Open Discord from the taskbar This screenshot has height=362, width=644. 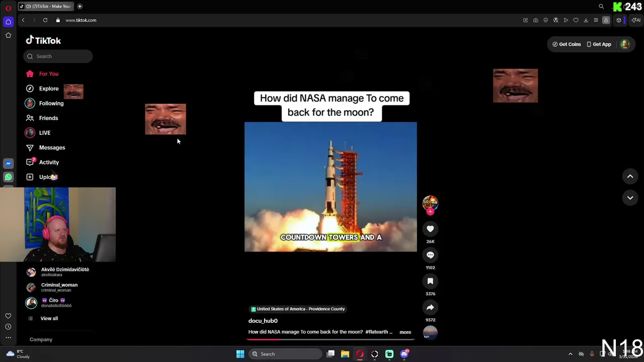pyautogui.click(x=404, y=354)
